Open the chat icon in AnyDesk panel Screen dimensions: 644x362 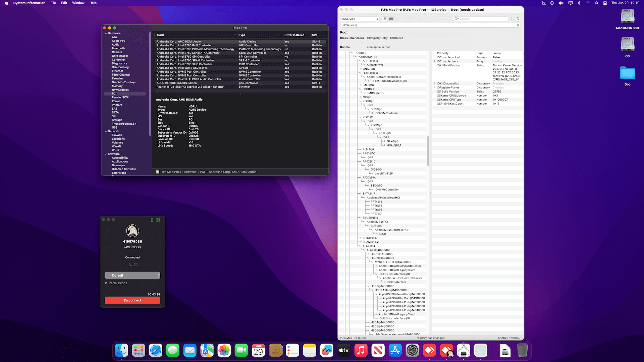tap(136, 265)
